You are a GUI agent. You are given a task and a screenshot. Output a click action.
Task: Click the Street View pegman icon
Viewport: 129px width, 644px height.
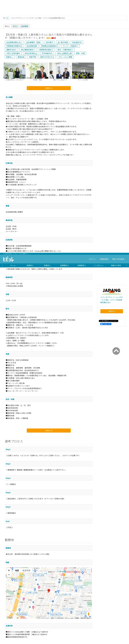click(88, 614)
